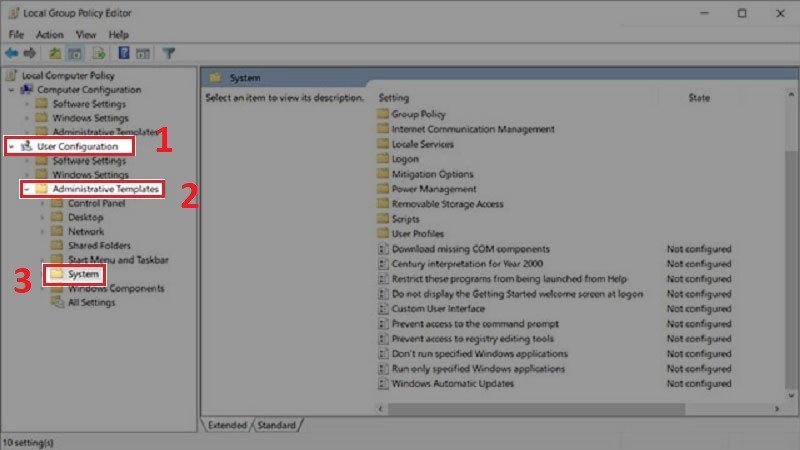Select Windows Automatic Updates setting
This screenshot has height=450, width=800.
[453, 384]
